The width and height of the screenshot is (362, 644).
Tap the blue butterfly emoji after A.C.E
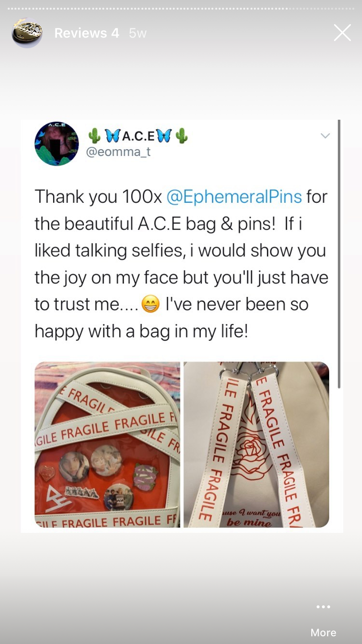164,137
